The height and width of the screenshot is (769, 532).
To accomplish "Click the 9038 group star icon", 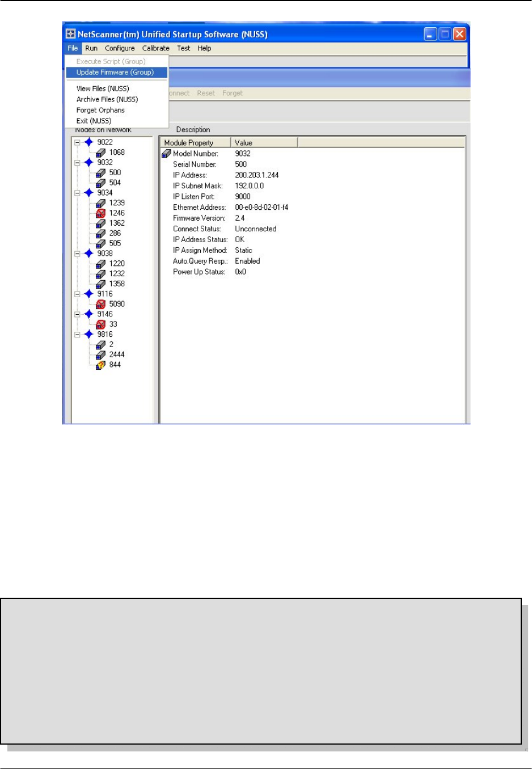I will pyautogui.click(x=88, y=253).
